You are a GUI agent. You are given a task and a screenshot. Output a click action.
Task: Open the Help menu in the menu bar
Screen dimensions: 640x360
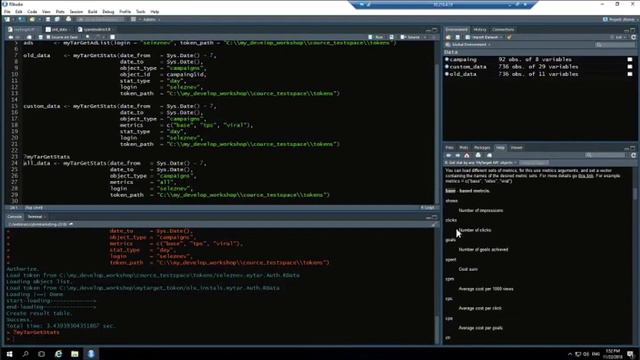click(155, 12)
